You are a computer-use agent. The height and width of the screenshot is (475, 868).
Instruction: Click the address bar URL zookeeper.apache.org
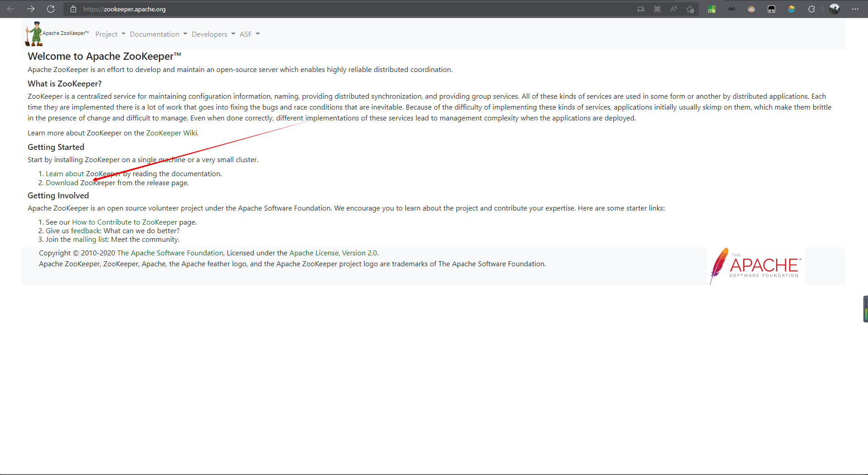point(125,9)
